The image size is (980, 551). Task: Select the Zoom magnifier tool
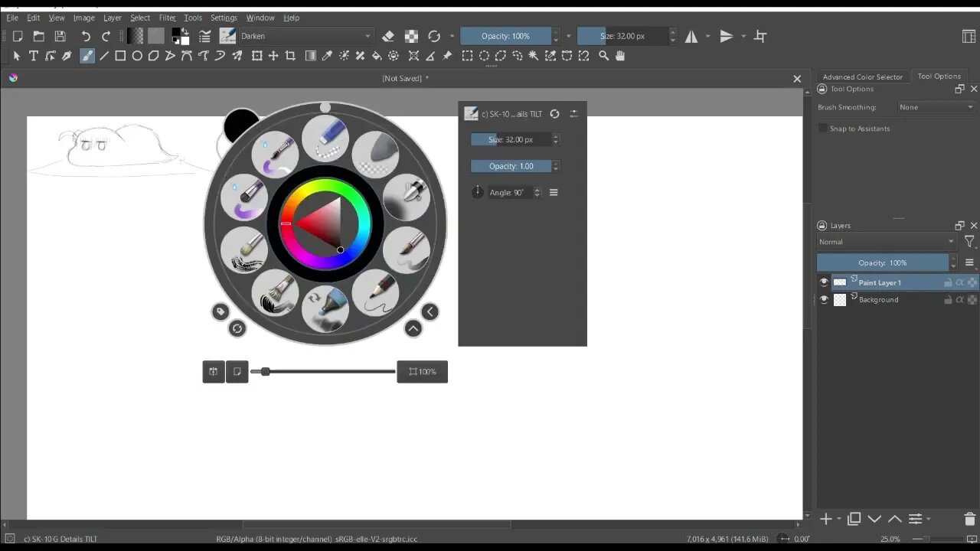click(x=603, y=56)
